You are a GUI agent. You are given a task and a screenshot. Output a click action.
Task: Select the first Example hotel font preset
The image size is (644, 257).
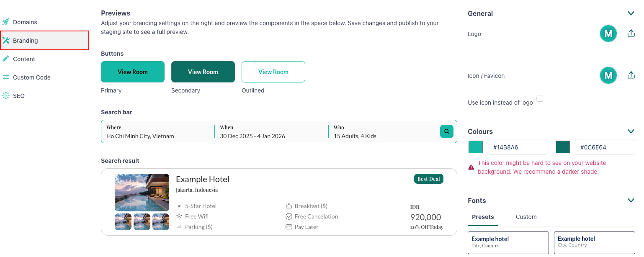[x=508, y=243]
